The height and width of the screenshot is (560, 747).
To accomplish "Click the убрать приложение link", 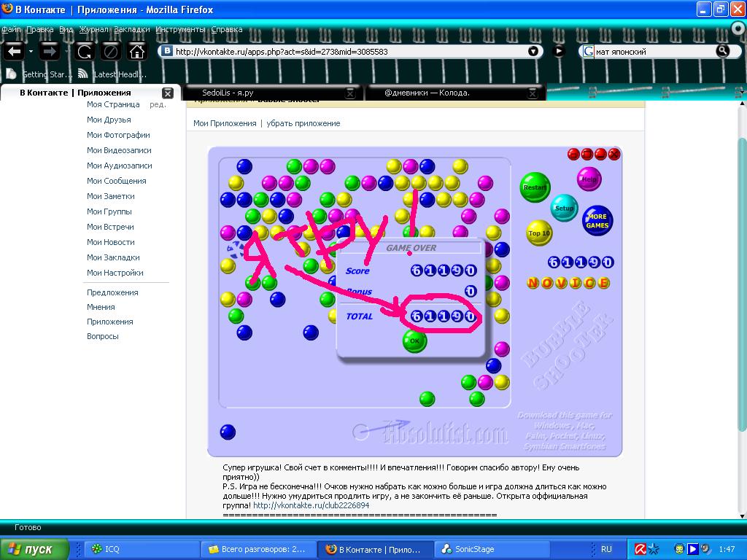I will pyautogui.click(x=303, y=123).
